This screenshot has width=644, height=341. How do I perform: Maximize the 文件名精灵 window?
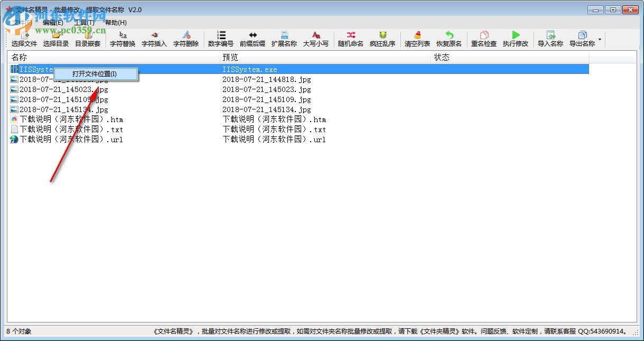coord(613,9)
